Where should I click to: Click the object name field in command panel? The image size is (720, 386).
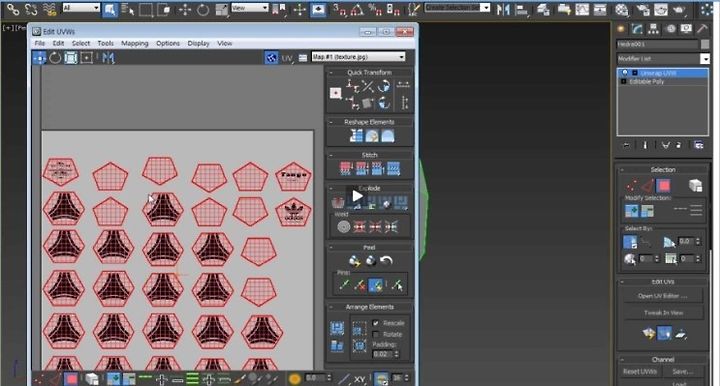coord(657,44)
